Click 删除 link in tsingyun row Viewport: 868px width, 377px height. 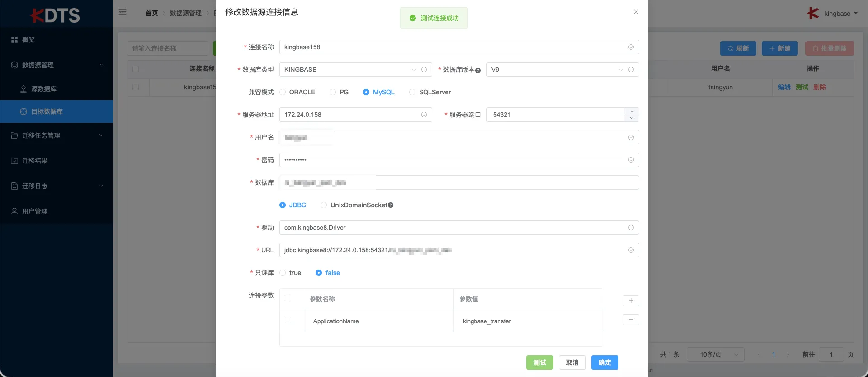pyautogui.click(x=819, y=87)
